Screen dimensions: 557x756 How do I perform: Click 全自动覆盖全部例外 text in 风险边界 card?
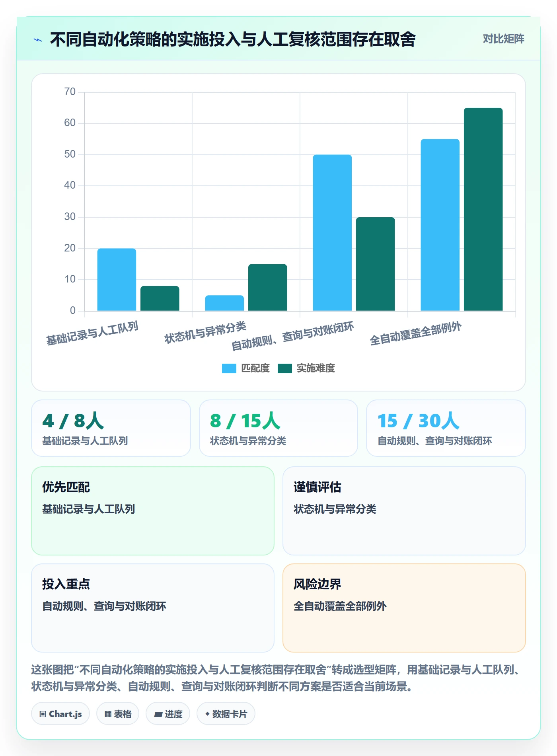point(340,606)
